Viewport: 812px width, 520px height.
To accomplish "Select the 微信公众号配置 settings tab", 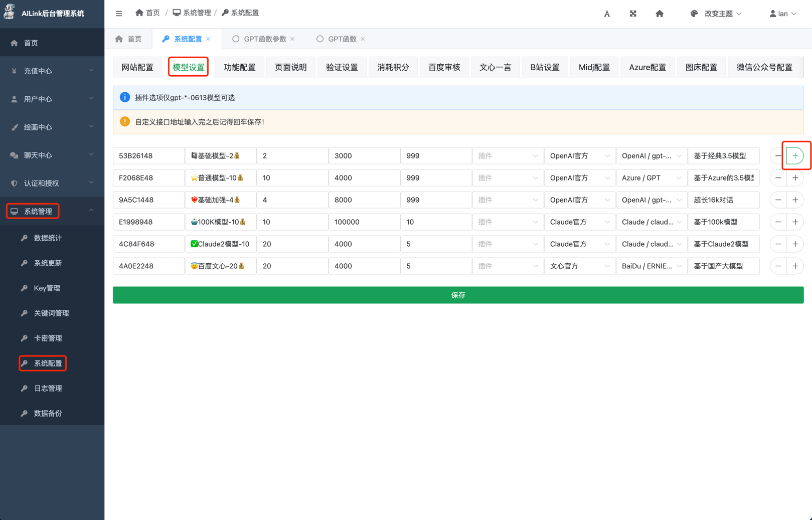I will pyautogui.click(x=764, y=67).
